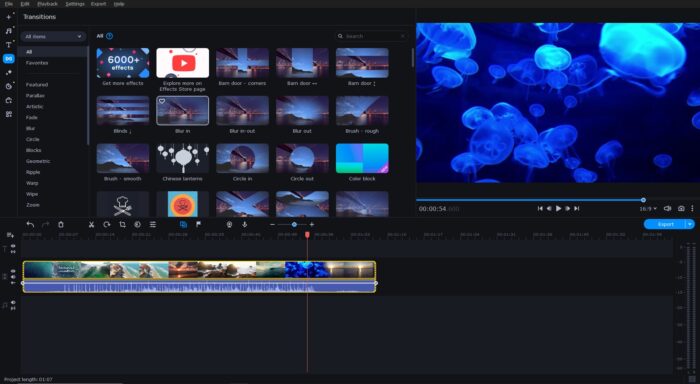This screenshot has height=384, width=700.
Task: Rotate the clip with rotate icon
Action: coord(106,225)
